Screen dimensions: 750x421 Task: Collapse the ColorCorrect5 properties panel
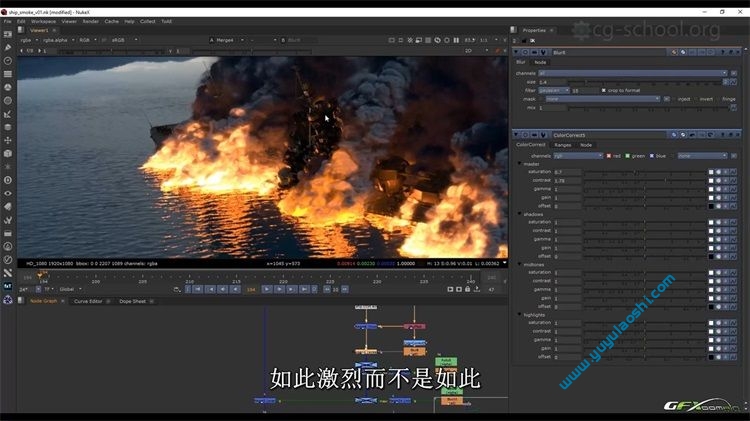[x=516, y=135]
